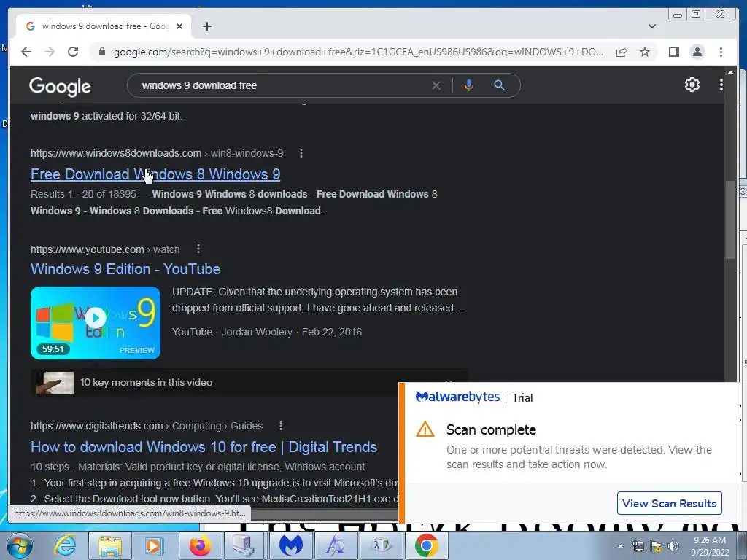
Task: Show hidden system tray icons
Action: tap(620, 546)
